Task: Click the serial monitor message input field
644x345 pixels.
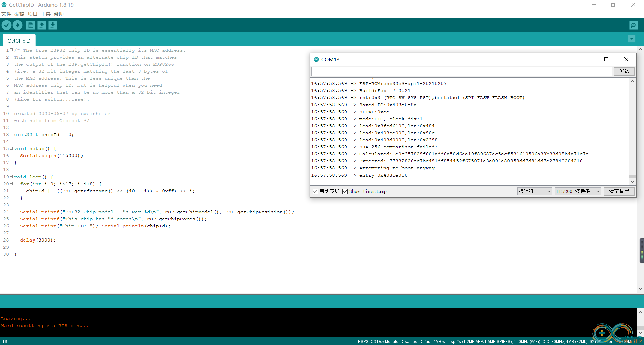Action: 462,71
